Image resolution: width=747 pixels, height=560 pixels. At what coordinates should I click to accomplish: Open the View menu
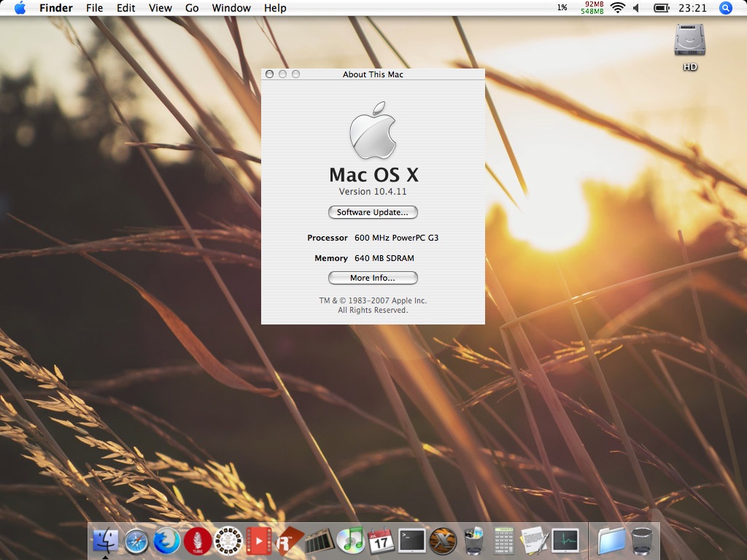[x=160, y=7]
